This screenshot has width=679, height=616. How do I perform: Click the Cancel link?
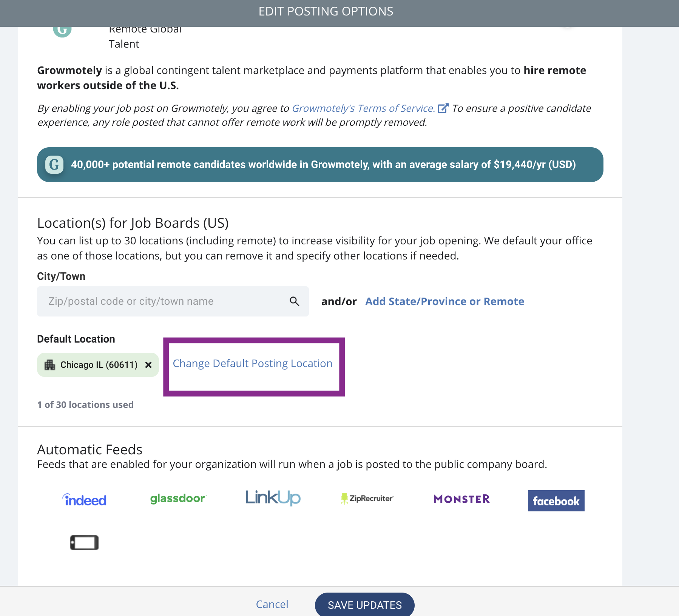click(272, 604)
